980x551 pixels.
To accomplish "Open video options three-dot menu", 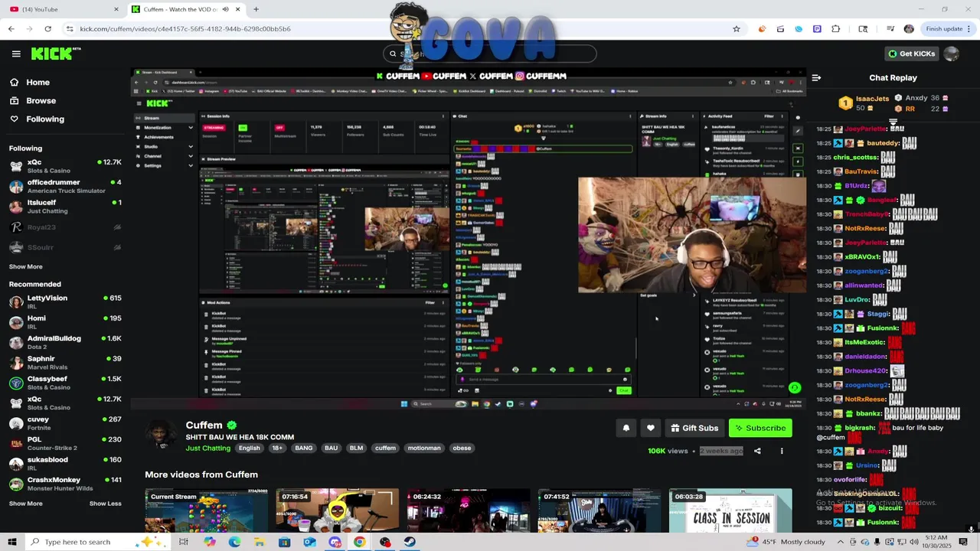I will (782, 452).
